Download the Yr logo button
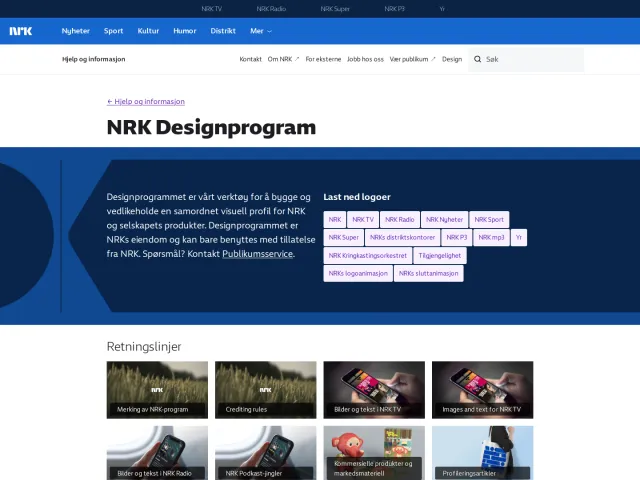 (x=519, y=238)
